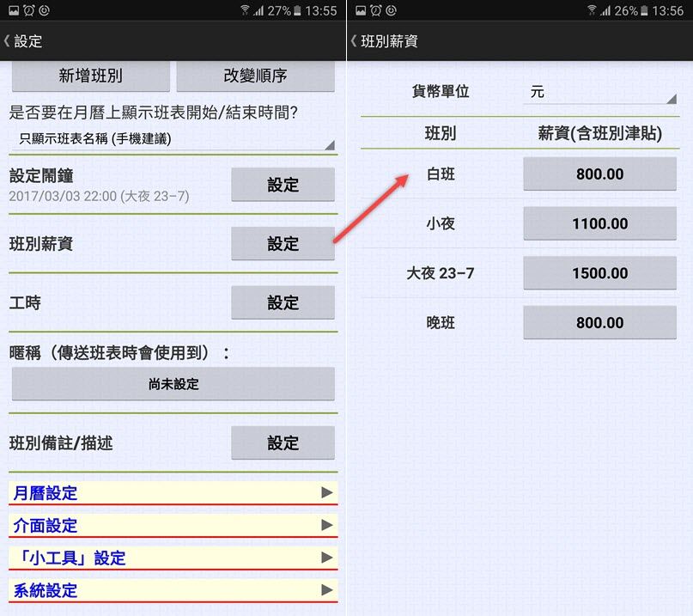Edit the 大夜 23-7 salary 1500.00

coord(599,273)
